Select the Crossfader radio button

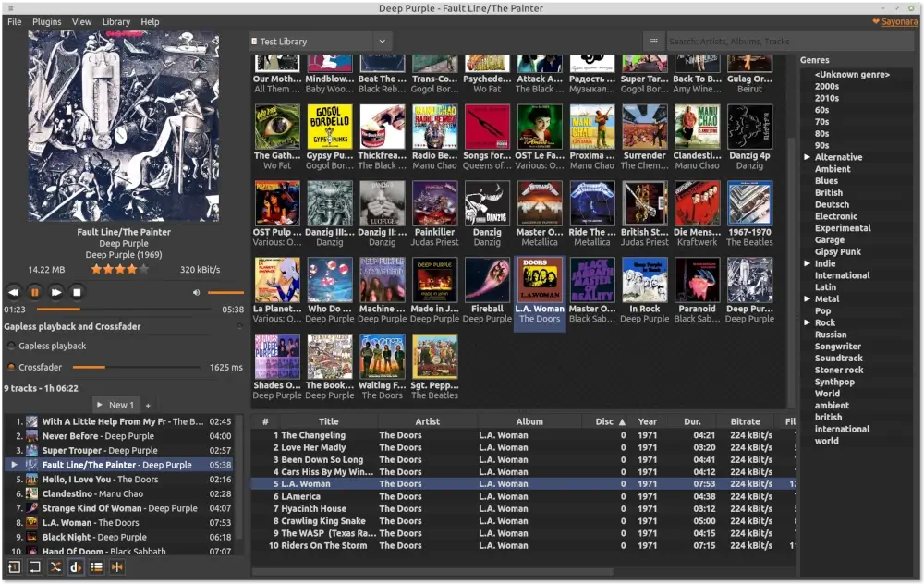11,368
